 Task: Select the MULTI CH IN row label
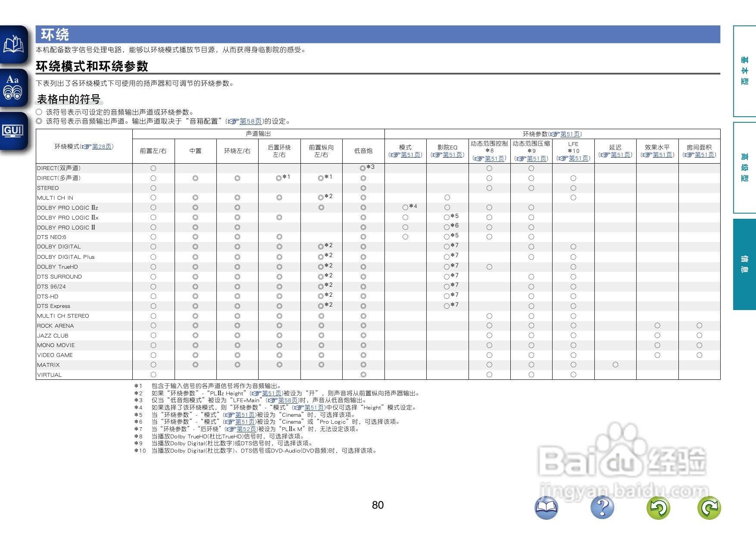(x=55, y=198)
